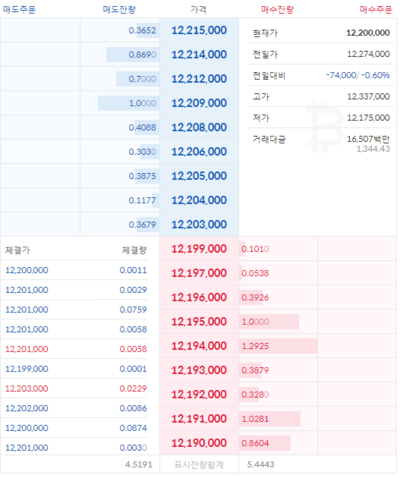Click ask quantity 0.3652

point(142,31)
